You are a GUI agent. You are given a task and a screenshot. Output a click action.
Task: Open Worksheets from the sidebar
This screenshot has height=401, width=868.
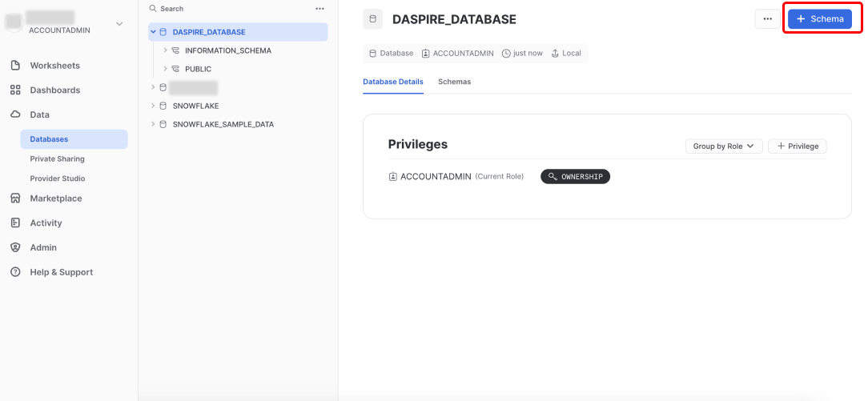click(x=54, y=66)
